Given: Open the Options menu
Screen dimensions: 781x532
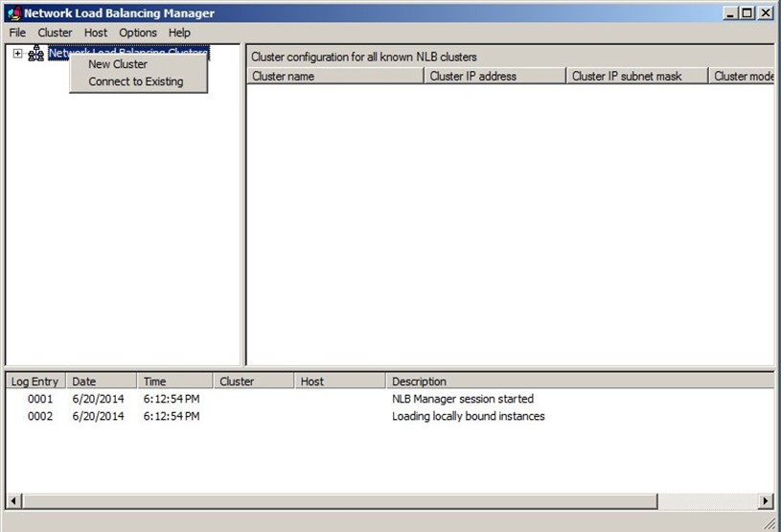Looking at the screenshot, I should coord(138,33).
